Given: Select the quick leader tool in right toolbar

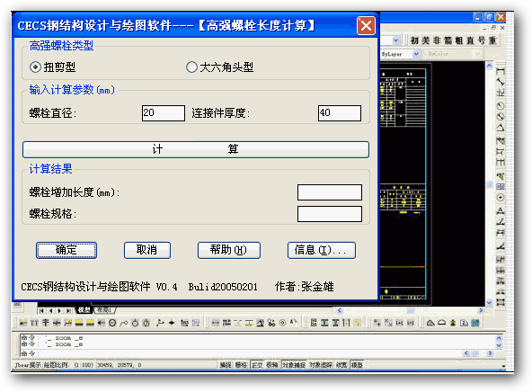Looking at the screenshot, I should [501, 176].
